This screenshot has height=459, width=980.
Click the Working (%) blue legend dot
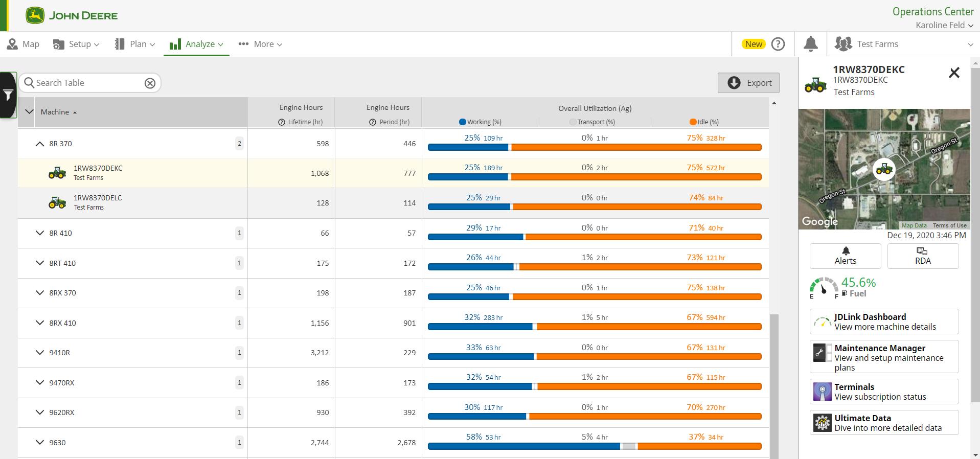tap(463, 122)
